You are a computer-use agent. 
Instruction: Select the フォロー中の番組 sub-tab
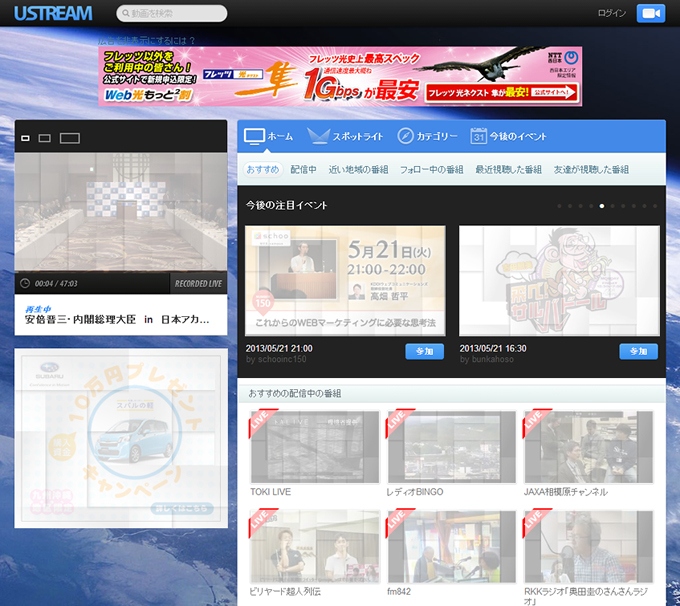click(432, 169)
